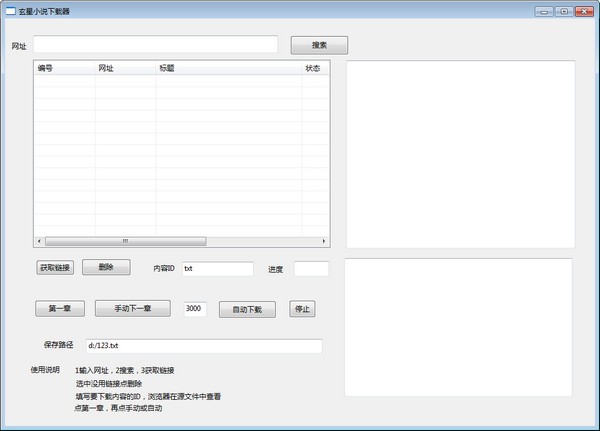Click the 保存路径 field with d:/123.txt
Viewport: 600px width, 431px height.
coord(203,346)
